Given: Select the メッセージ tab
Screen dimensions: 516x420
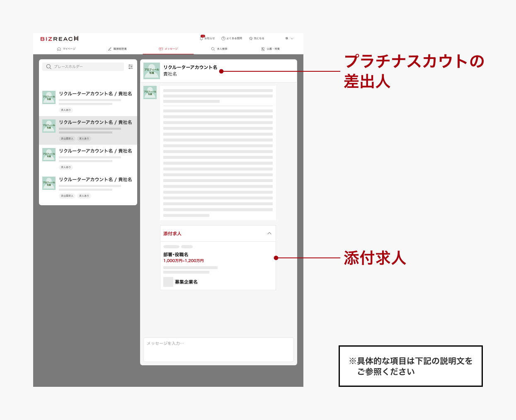Looking at the screenshot, I should [x=168, y=49].
